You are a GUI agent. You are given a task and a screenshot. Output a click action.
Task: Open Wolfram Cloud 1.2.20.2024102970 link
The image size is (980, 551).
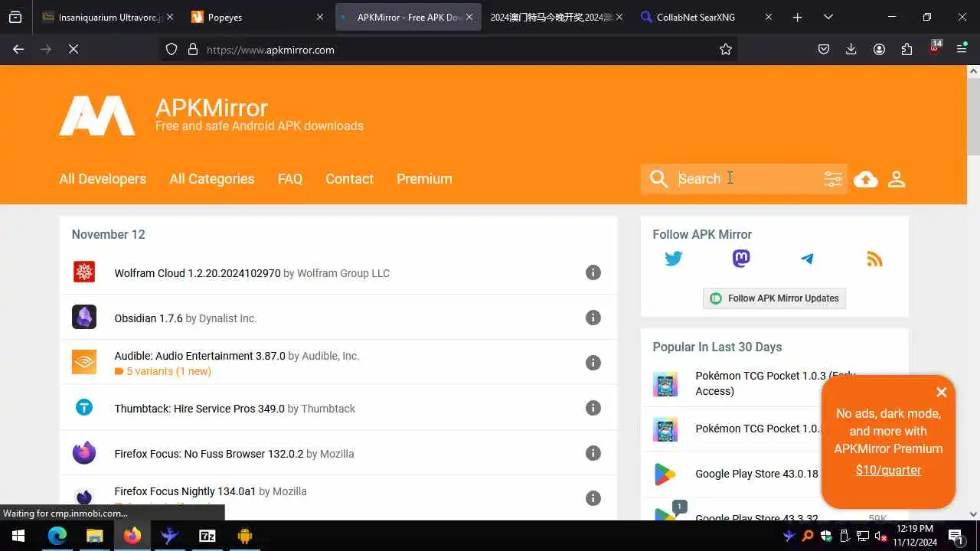tap(198, 273)
